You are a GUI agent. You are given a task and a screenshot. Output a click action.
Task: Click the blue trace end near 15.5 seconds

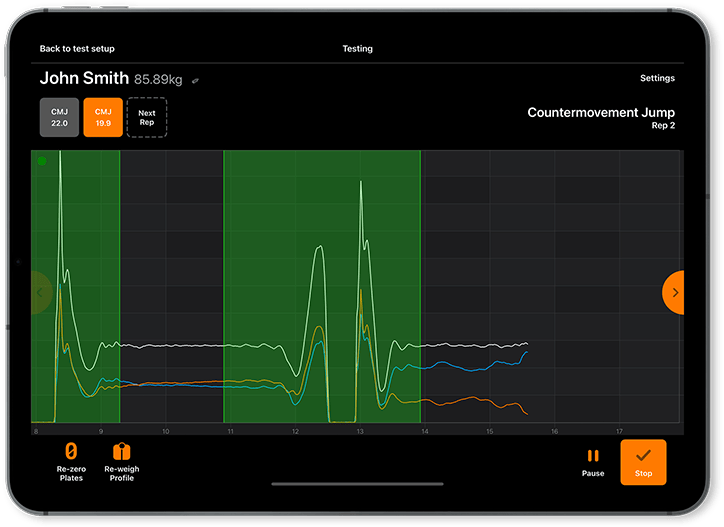(525, 352)
